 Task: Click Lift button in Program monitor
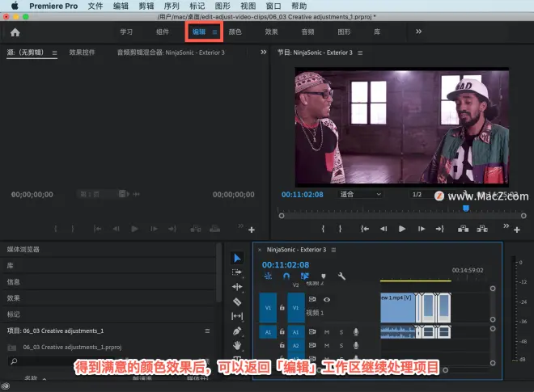[x=463, y=229]
